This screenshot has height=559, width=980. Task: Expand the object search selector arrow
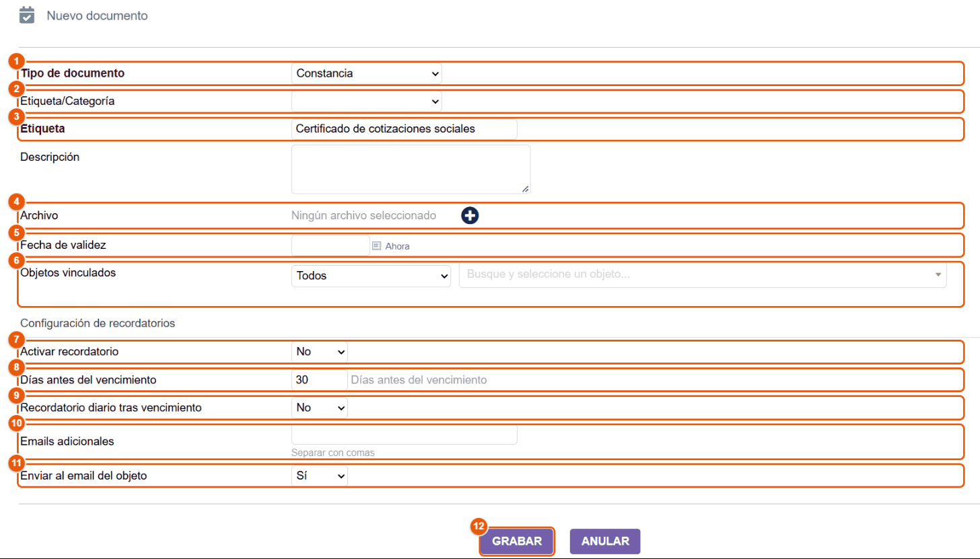point(938,274)
